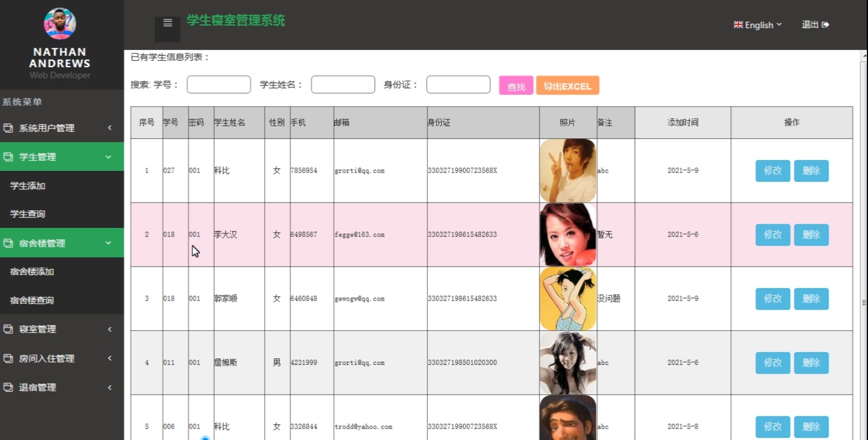Screen dimensions: 868x440
Task: Click the icon beside 系统用户管理
Action: coord(8,128)
